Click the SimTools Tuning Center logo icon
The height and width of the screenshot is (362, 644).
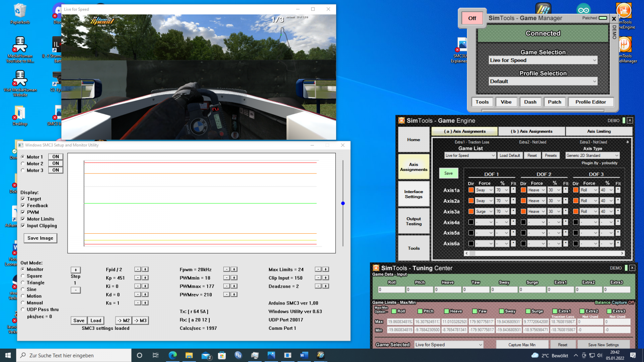(x=376, y=268)
